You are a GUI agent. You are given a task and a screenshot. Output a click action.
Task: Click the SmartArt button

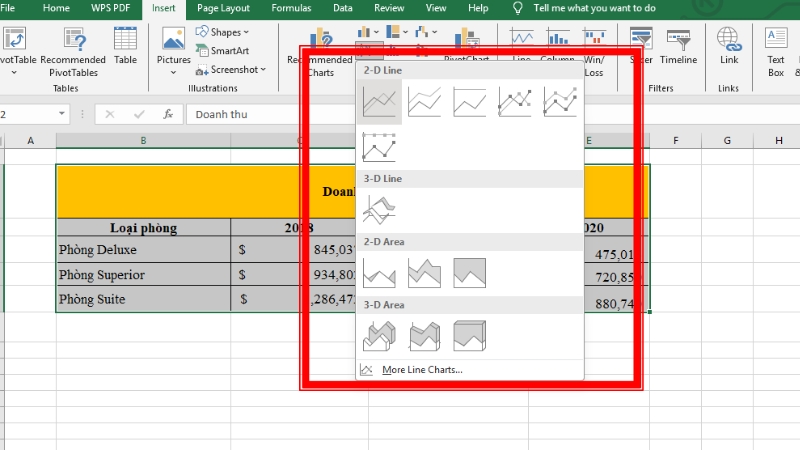coord(229,51)
